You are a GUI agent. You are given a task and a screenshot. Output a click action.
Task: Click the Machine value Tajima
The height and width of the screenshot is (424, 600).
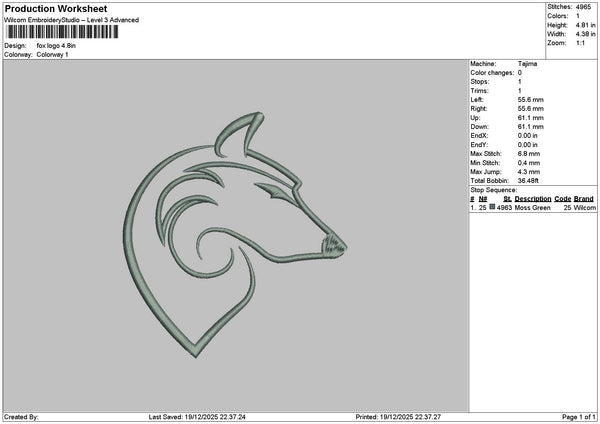tap(527, 64)
